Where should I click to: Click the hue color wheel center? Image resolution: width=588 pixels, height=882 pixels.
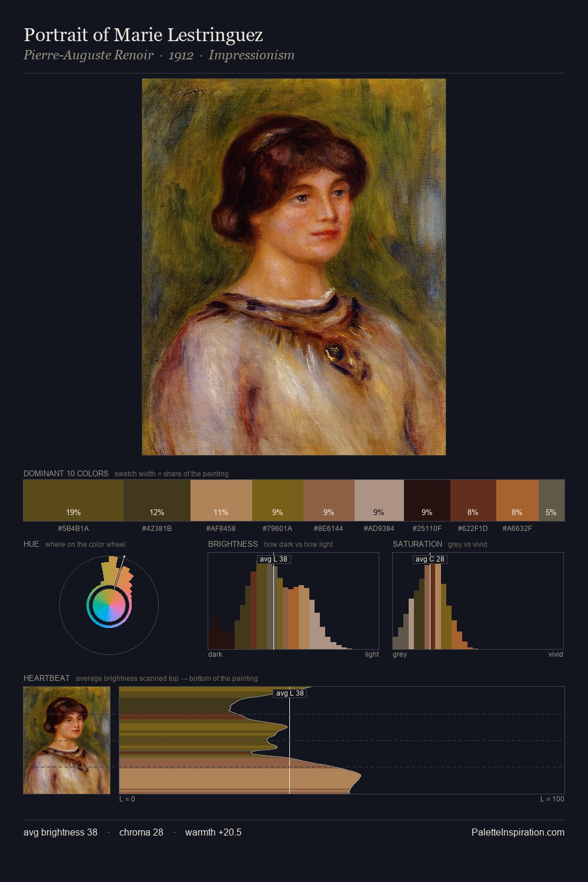[x=109, y=605]
